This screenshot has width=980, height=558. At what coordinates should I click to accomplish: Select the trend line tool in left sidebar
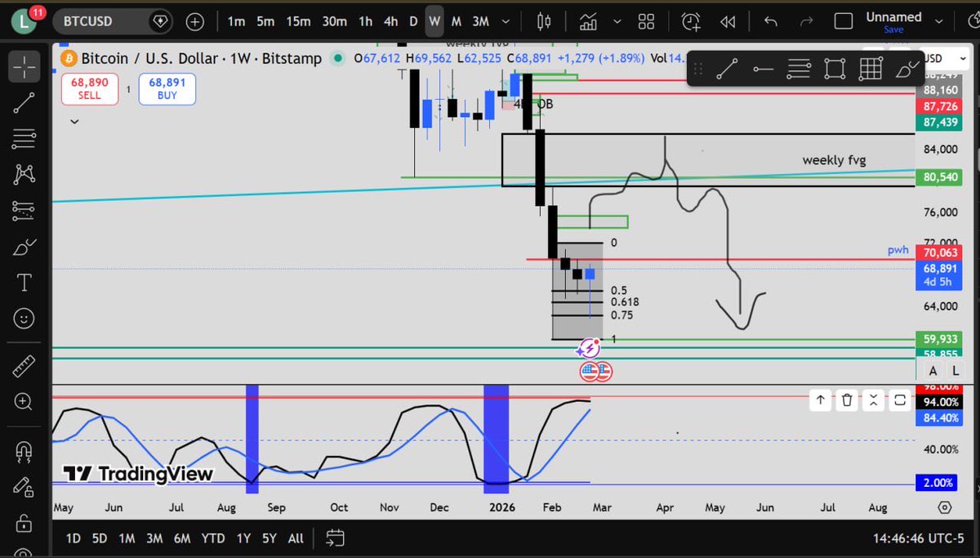tap(24, 102)
